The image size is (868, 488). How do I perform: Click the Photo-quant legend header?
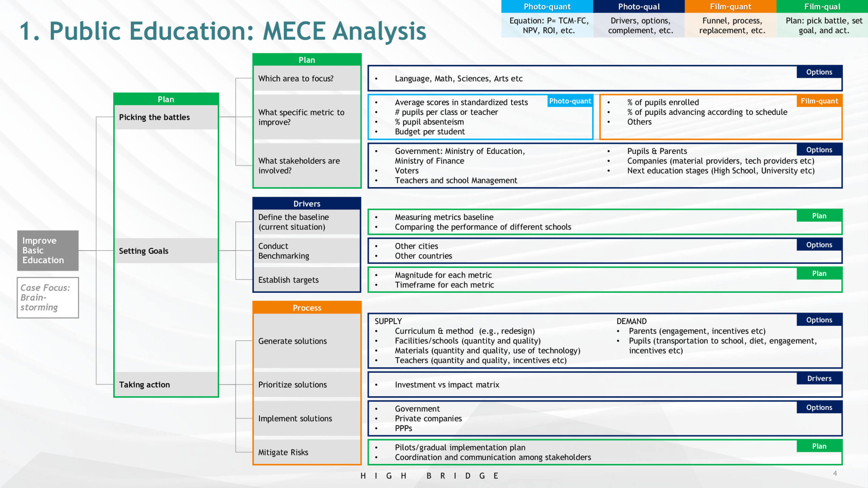point(547,7)
